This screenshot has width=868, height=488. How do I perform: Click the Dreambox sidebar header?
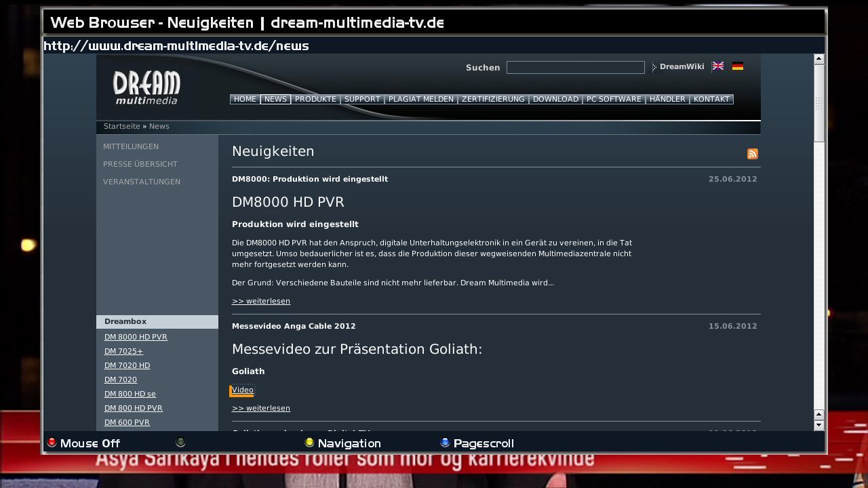pyautogui.click(x=157, y=322)
